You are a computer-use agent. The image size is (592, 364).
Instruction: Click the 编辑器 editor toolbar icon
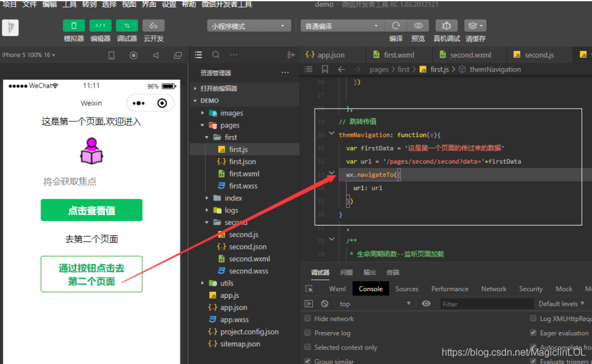tap(100, 26)
